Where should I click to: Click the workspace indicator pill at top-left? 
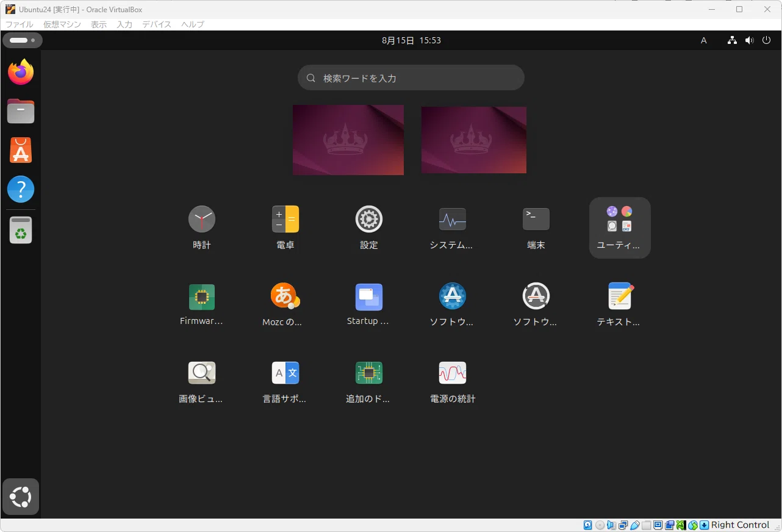tap(23, 40)
